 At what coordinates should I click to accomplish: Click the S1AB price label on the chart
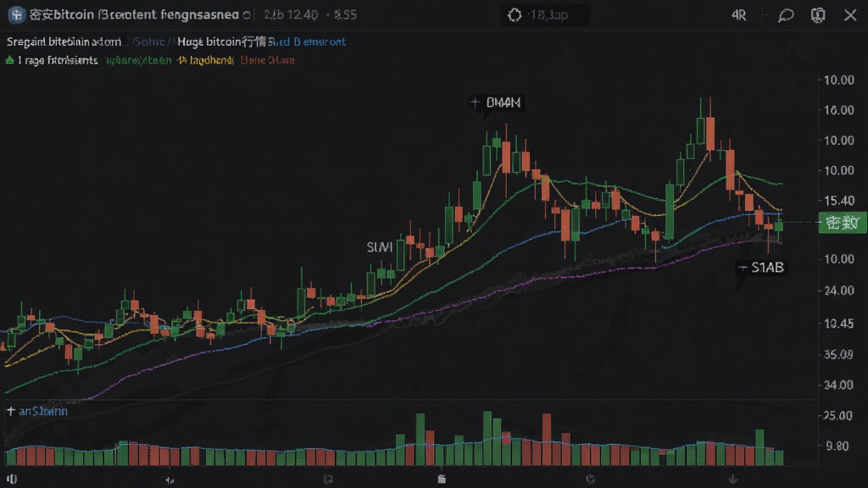point(767,268)
